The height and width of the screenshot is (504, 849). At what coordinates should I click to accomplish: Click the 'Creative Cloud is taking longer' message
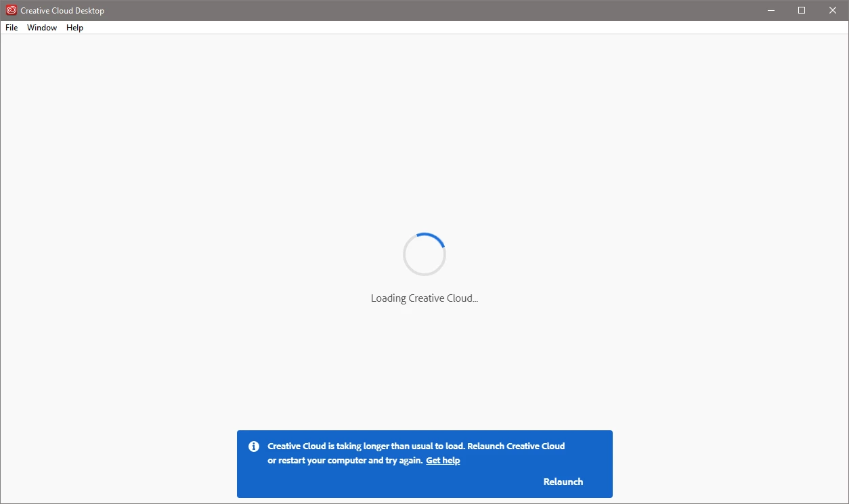pyautogui.click(x=416, y=453)
